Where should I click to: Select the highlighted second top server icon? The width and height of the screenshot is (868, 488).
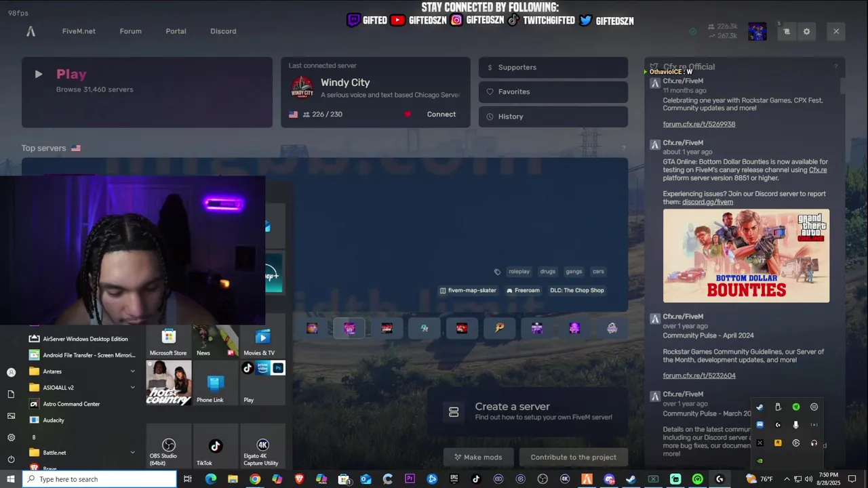(x=349, y=328)
